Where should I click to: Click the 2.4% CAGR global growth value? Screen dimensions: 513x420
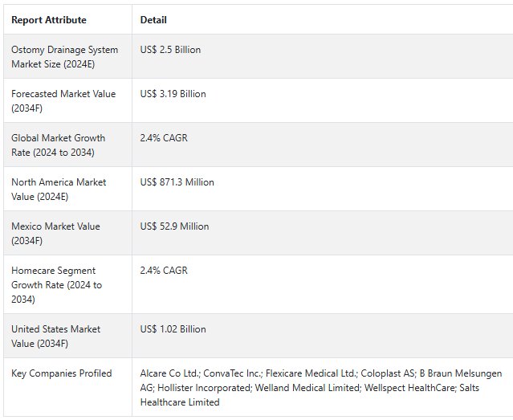[164, 138]
